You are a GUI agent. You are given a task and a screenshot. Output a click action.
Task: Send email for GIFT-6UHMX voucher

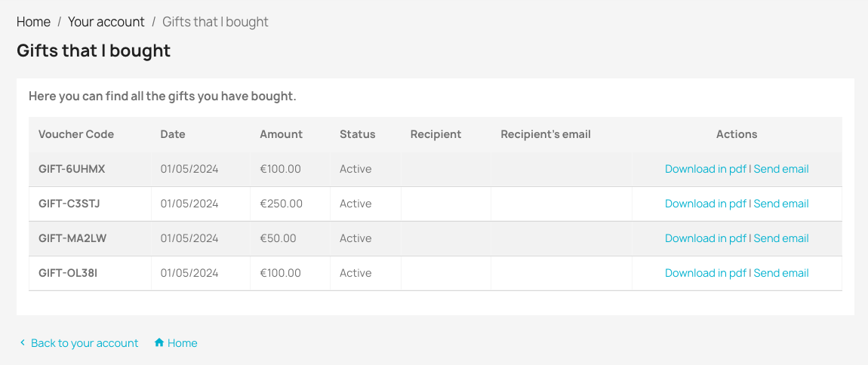[781, 169]
